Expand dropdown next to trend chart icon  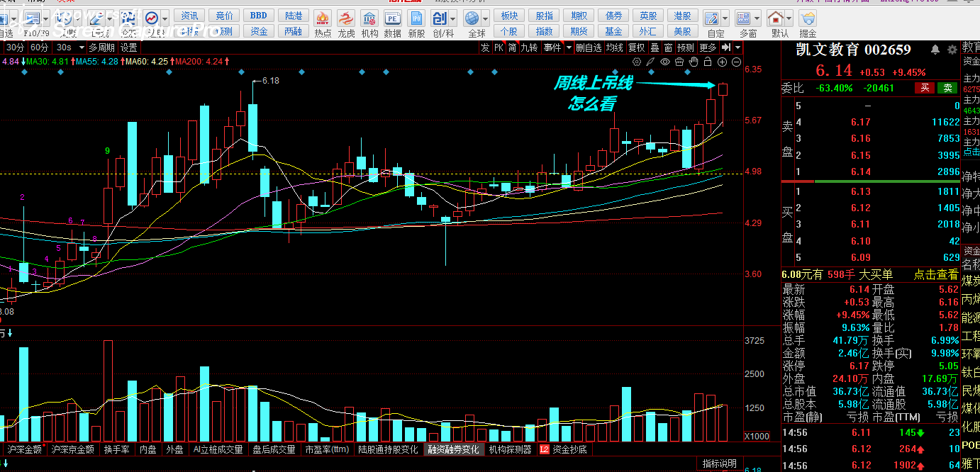click(x=165, y=17)
